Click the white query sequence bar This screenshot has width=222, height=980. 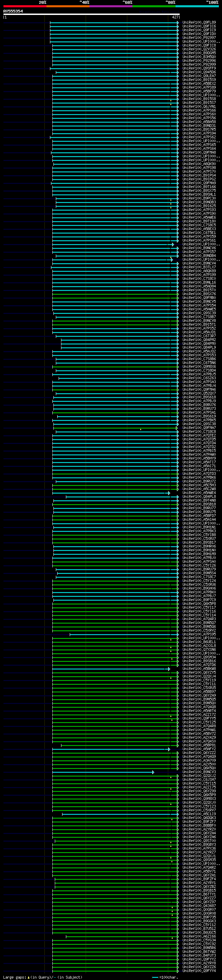pyautogui.click(x=91, y=15)
